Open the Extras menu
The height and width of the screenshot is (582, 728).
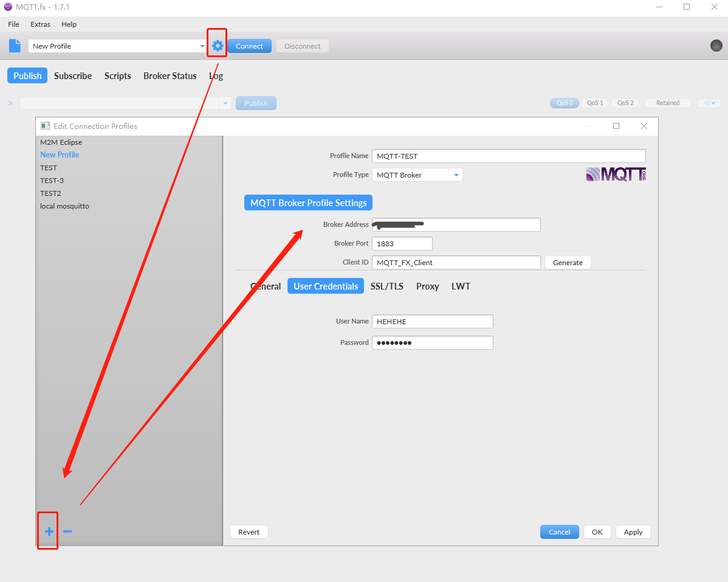click(40, 24)
